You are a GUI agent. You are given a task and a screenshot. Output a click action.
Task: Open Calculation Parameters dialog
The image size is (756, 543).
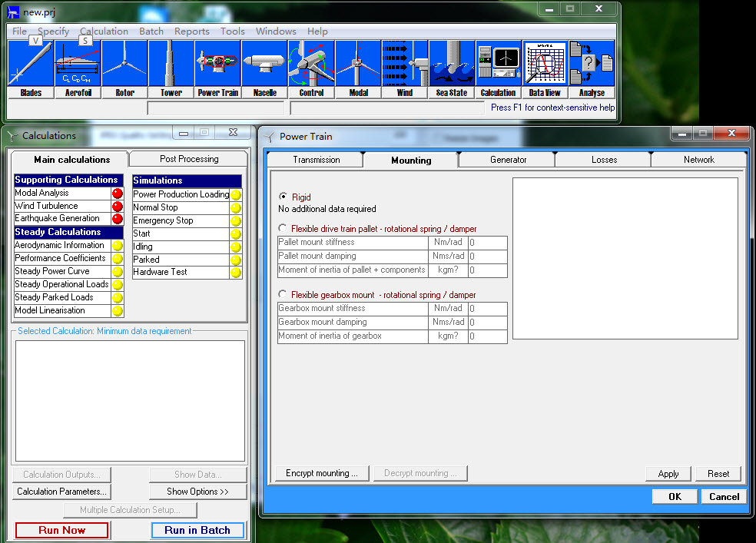[61, 492]
